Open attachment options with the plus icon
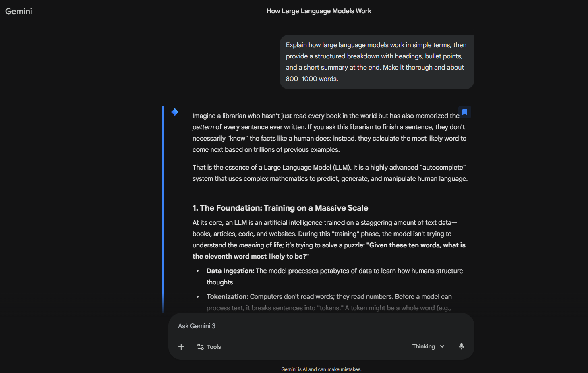 pyautogui.click(x=181, y=346)
